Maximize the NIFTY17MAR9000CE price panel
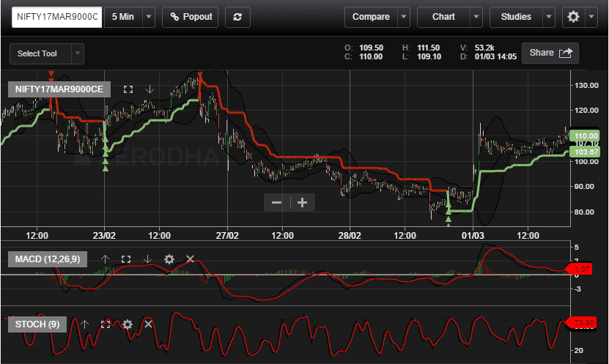 tap(128, 89)
